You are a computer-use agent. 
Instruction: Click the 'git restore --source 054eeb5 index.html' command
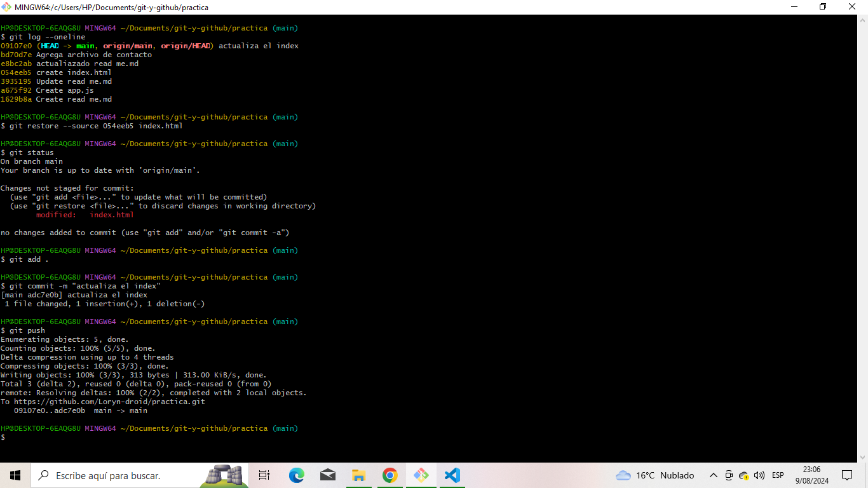tap(96, 126)
